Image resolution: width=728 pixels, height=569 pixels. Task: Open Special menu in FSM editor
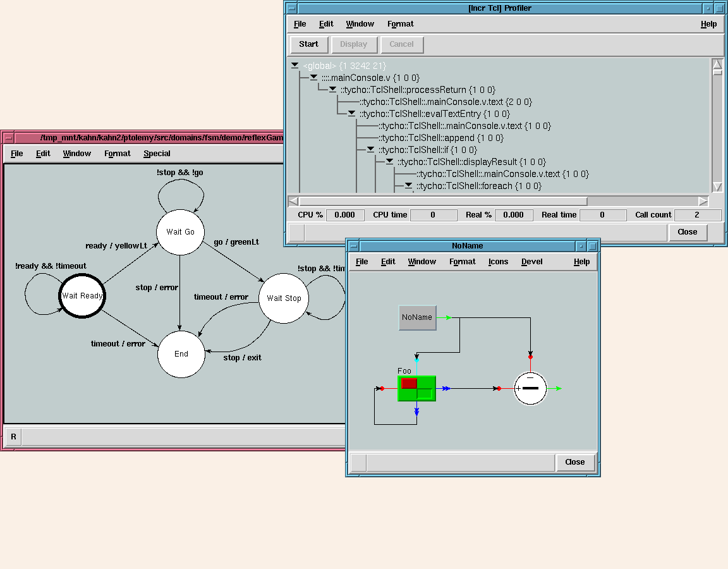157,154
